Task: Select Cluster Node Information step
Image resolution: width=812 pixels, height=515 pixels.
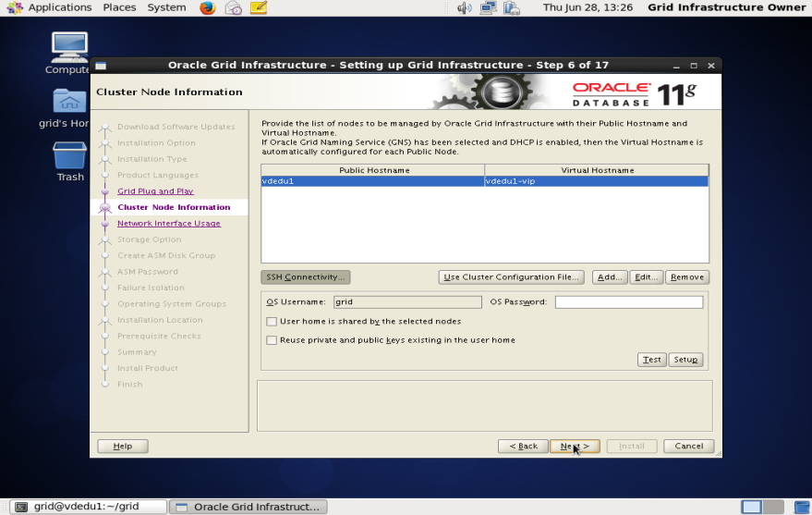Action: pyautogui.click(x=174, y=207)
